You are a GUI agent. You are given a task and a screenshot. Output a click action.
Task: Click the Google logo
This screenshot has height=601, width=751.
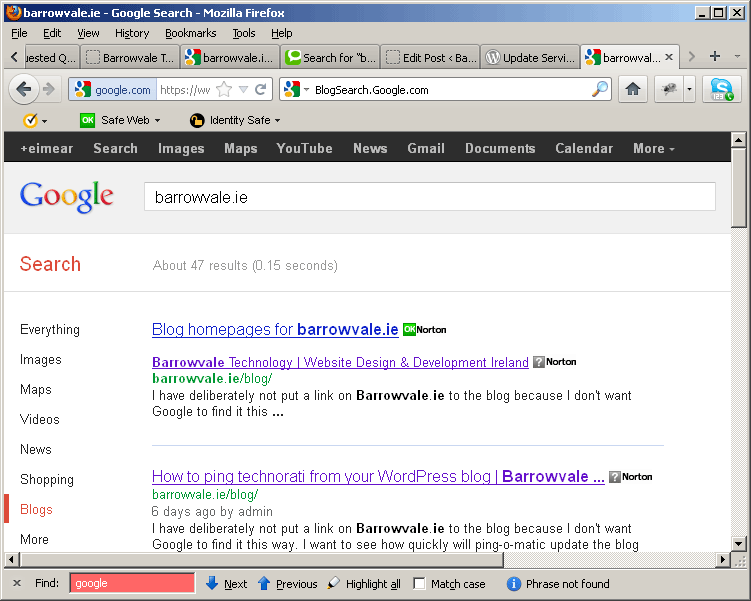(x=67, y=197)
